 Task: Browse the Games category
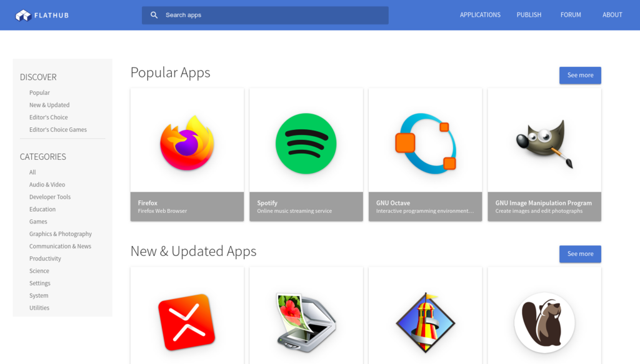(38, 222)
